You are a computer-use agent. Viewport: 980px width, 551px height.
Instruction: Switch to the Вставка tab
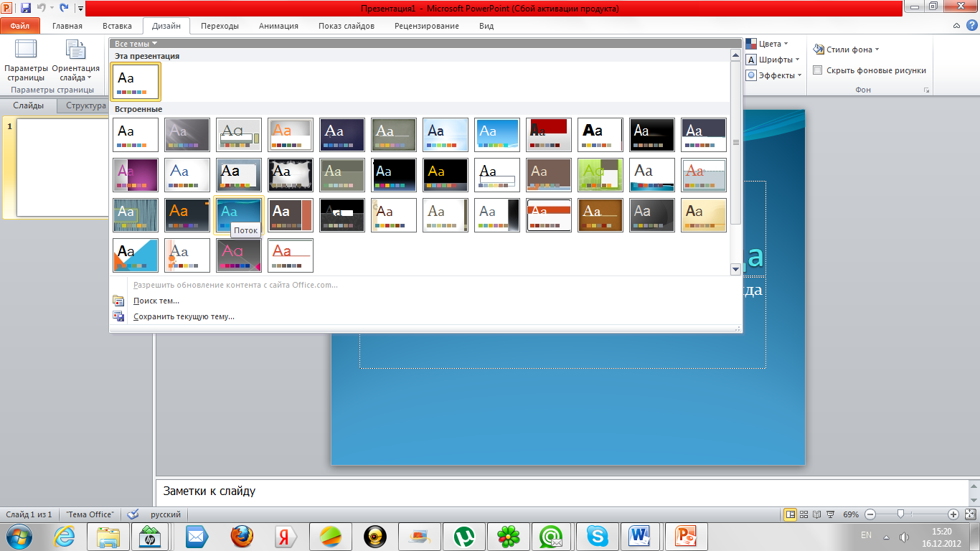117,26
